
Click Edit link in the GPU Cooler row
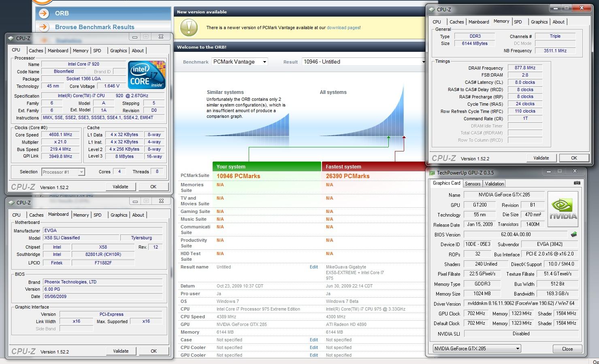[314, 355]
